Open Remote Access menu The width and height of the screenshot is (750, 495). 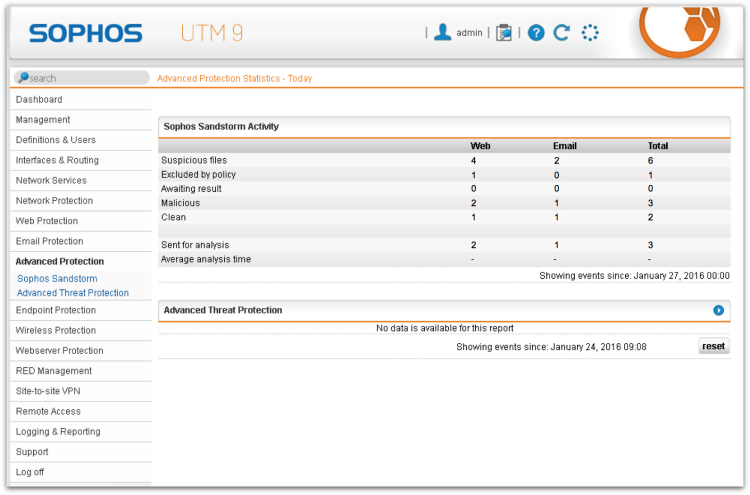click(x=80, y=411)
